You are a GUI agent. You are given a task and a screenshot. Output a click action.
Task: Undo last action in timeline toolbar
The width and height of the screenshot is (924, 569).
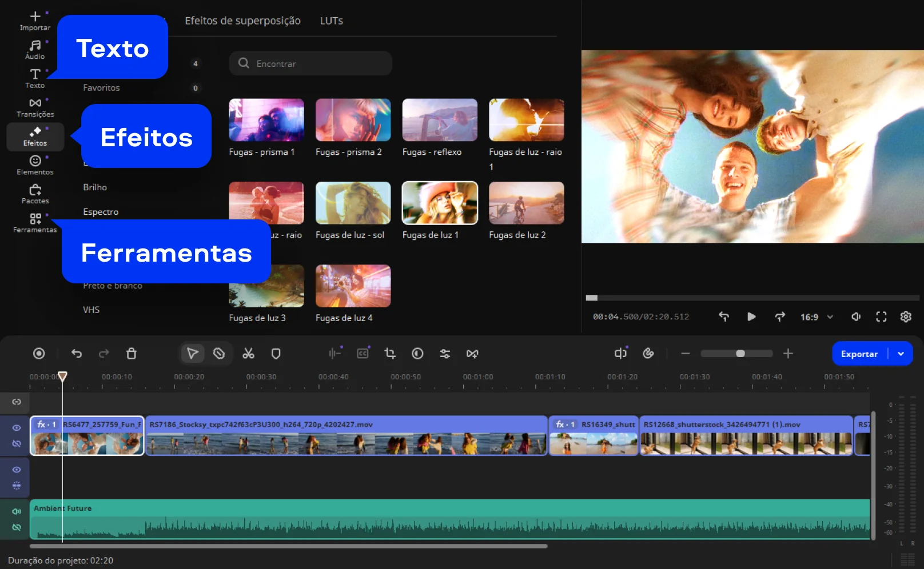click(77, 354)
